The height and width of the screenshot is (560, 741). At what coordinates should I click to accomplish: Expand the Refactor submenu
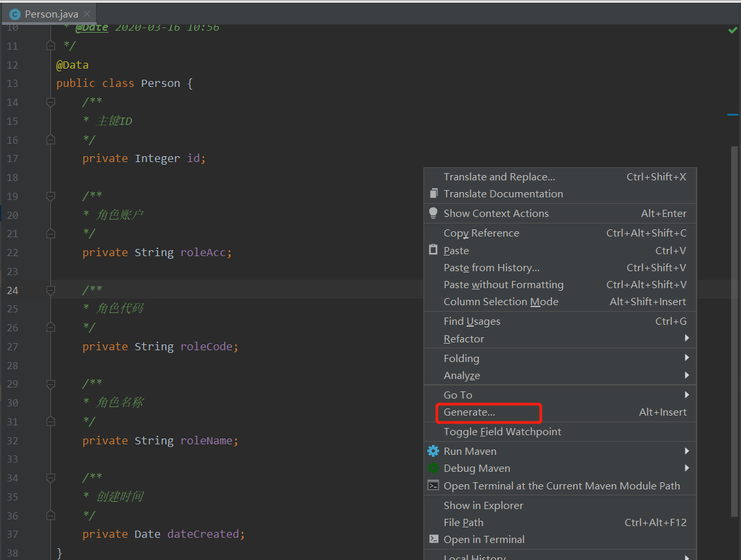point(464,338)
